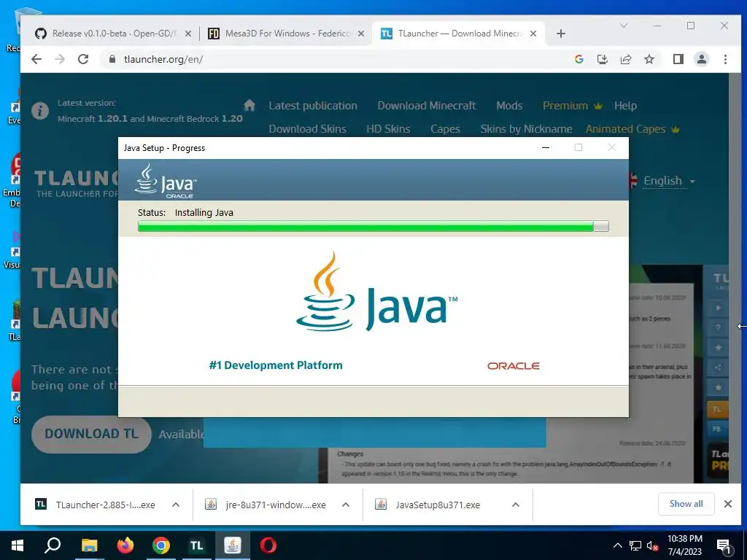
Task: Open Skins by Nickname
Action: tap(526, 129)
